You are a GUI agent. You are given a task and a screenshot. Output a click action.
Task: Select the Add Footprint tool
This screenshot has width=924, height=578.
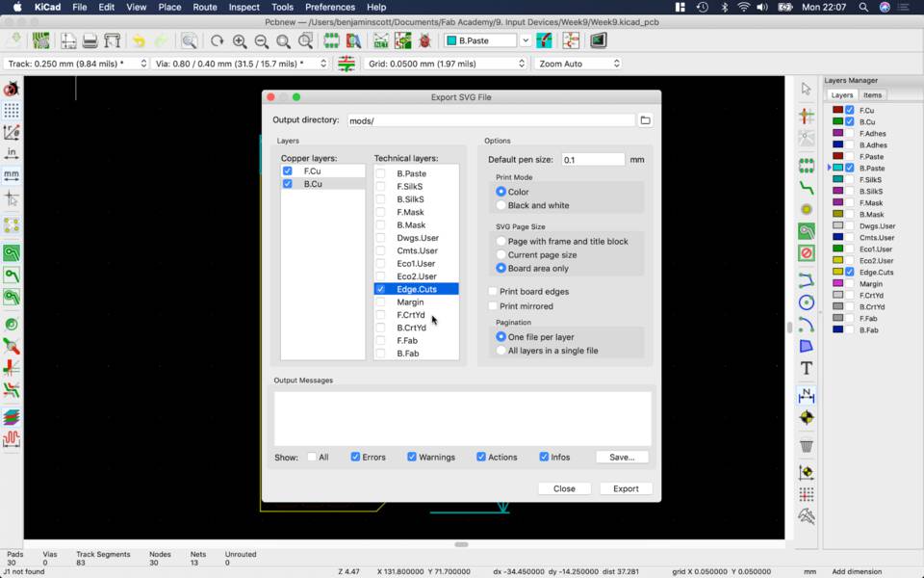807,166
